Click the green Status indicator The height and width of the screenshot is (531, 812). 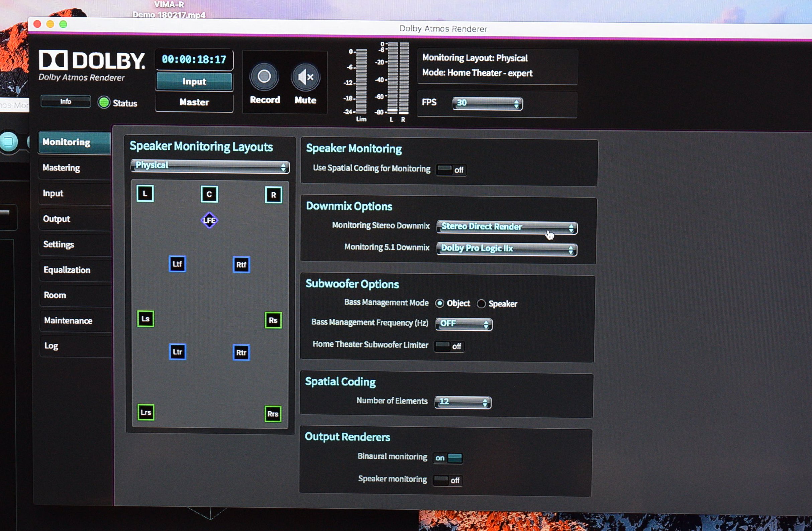click(104, 102)
